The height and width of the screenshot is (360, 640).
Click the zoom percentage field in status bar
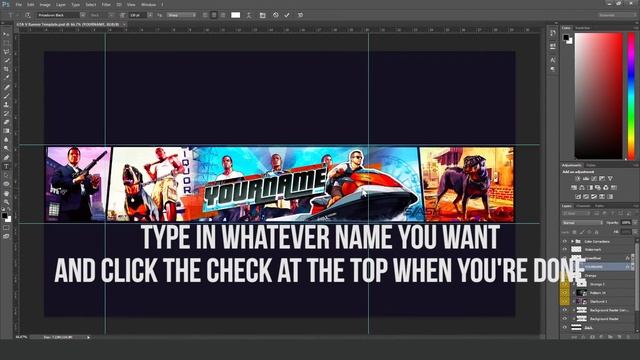[21, 337]
